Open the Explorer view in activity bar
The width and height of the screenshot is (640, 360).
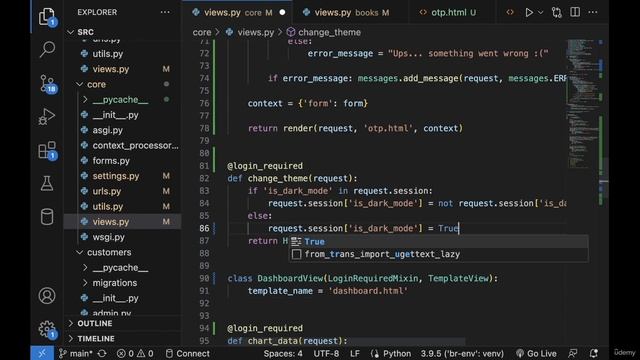tap(47, 17)
